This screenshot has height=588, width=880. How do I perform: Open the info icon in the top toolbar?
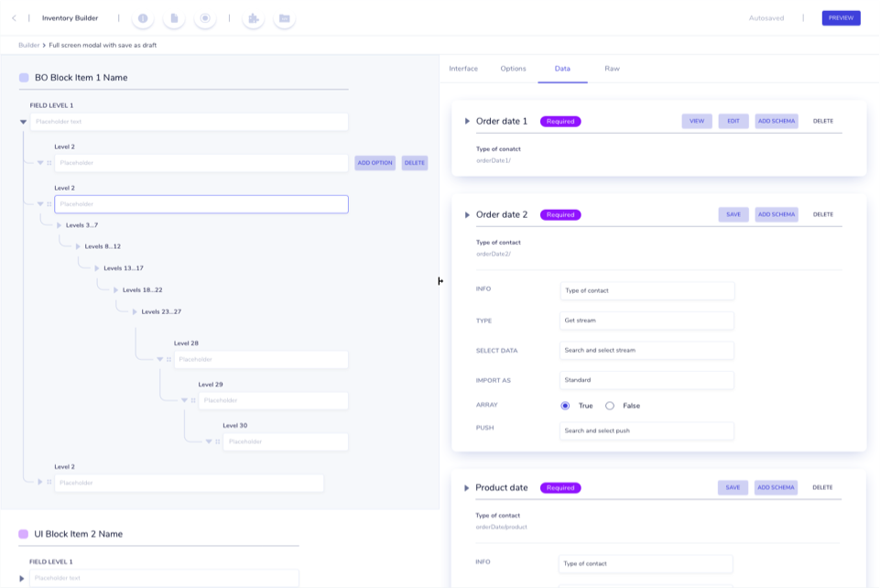coord(143,18)
